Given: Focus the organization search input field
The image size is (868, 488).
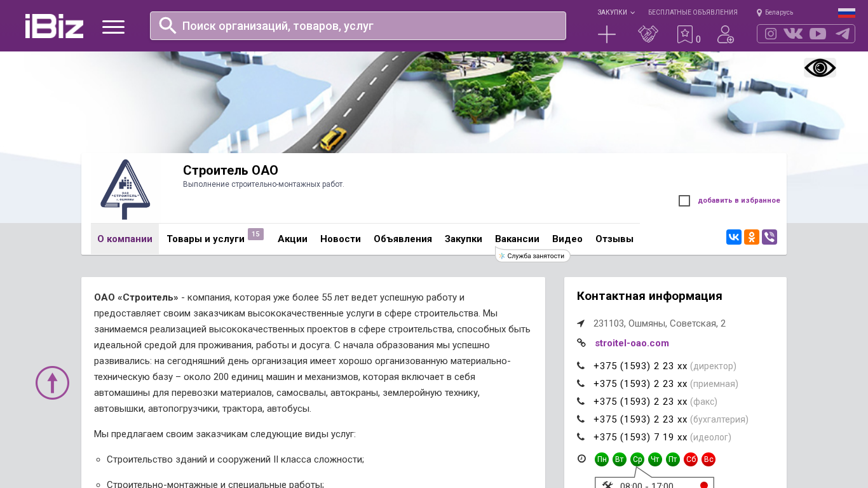Looking at the screenshot, I should point(358,25).
